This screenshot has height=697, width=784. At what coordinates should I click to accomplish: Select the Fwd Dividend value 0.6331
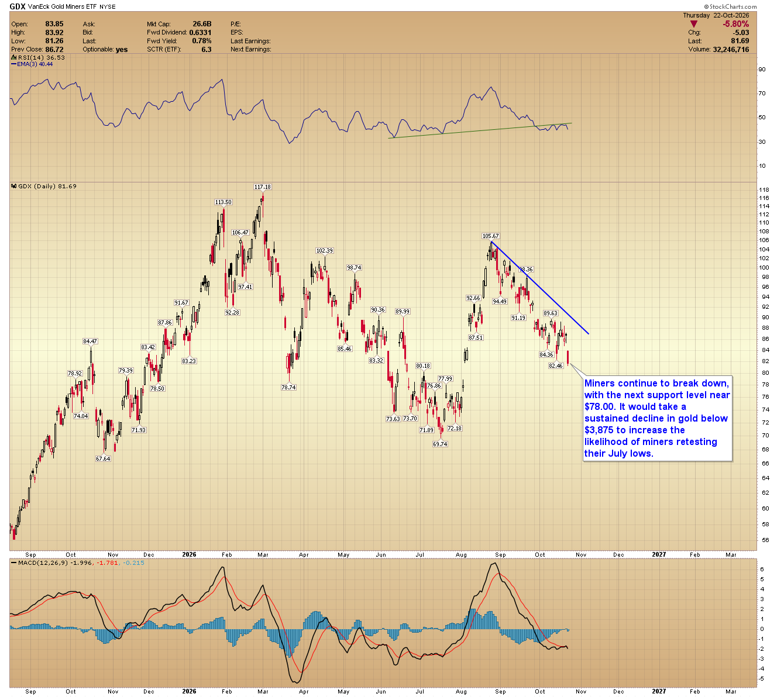pos(200,33)
